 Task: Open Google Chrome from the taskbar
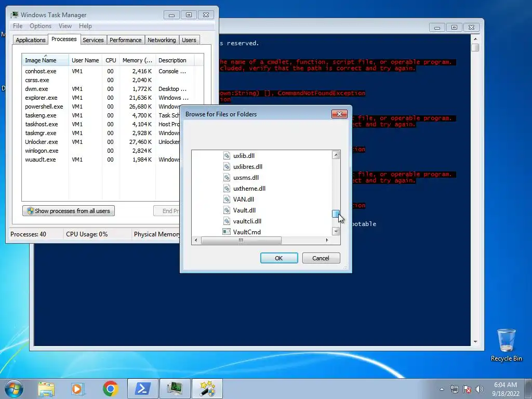110,389
